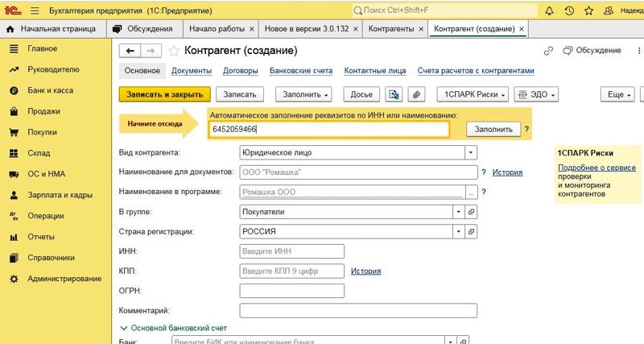Open the Банковские счета link
The width and height of the screenshot is (644, 344).
tap(301, 71)
